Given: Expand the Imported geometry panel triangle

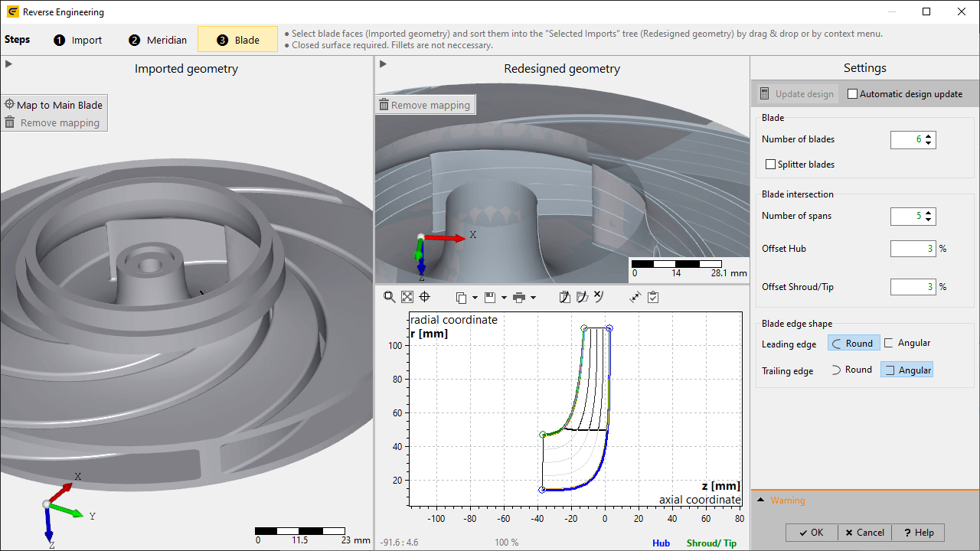Looking at the screenshot, I should click(x=8, y=64).
